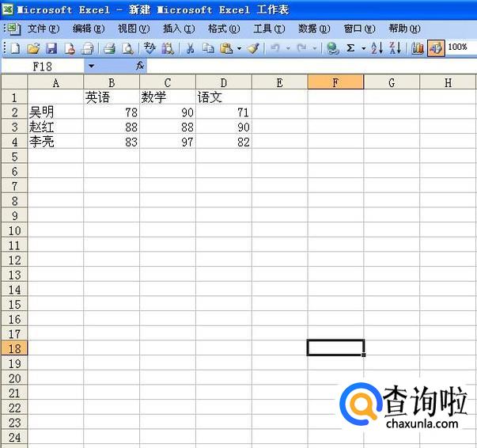Select highlighted column F header
The height and width of the screenshot is (448, 477).
(335, 82)
